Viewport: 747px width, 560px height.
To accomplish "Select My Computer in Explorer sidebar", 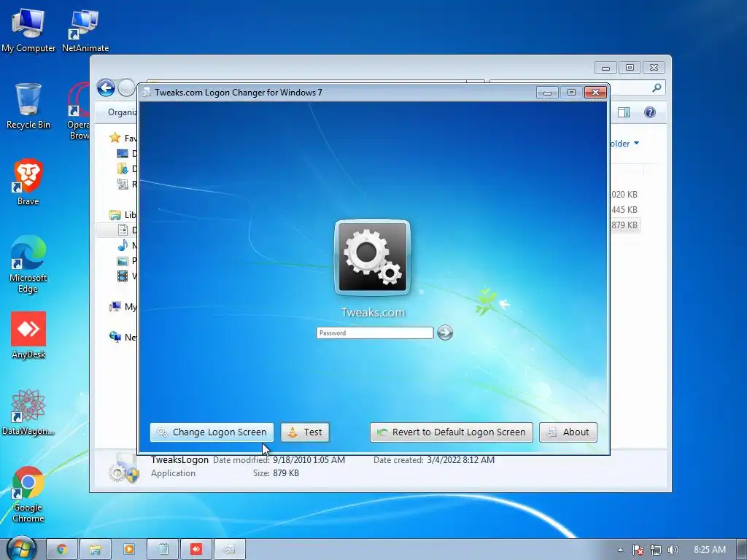I will pos(123,307).
